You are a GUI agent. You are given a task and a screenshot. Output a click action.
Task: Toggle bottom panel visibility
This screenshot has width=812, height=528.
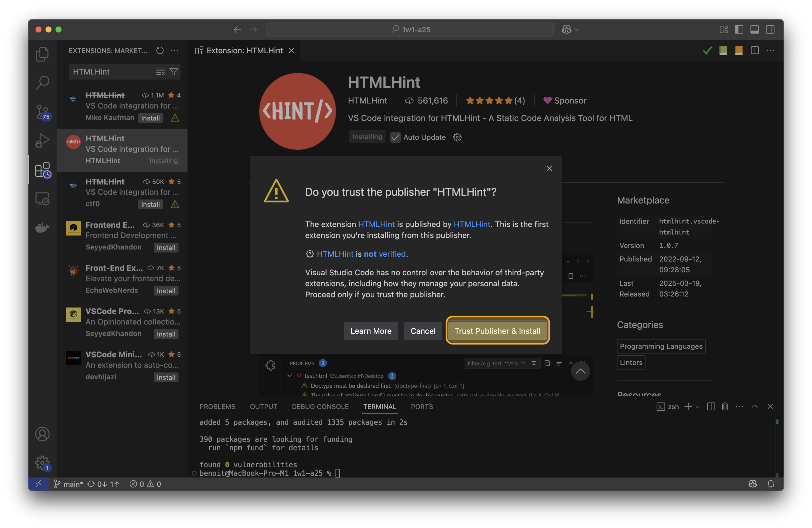[x=755, y=30]
